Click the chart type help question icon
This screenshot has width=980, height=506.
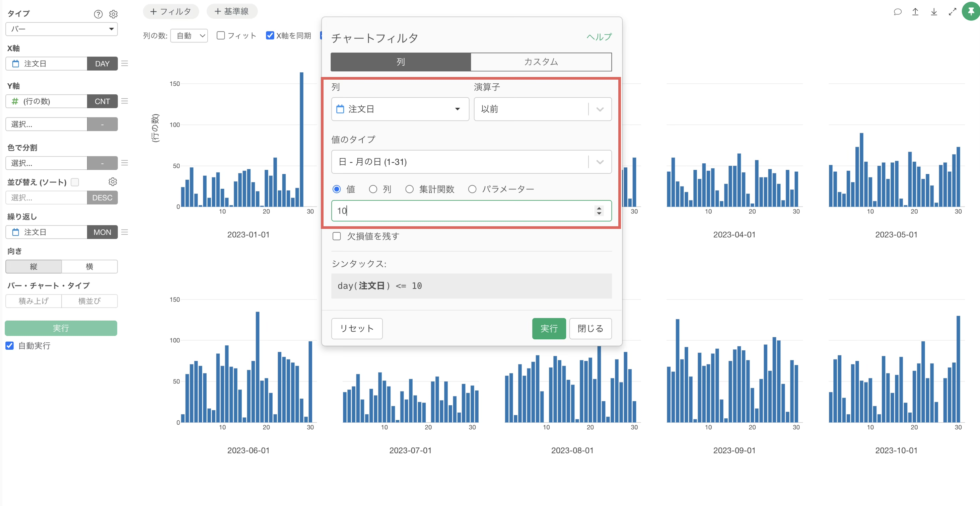[98, 14]
